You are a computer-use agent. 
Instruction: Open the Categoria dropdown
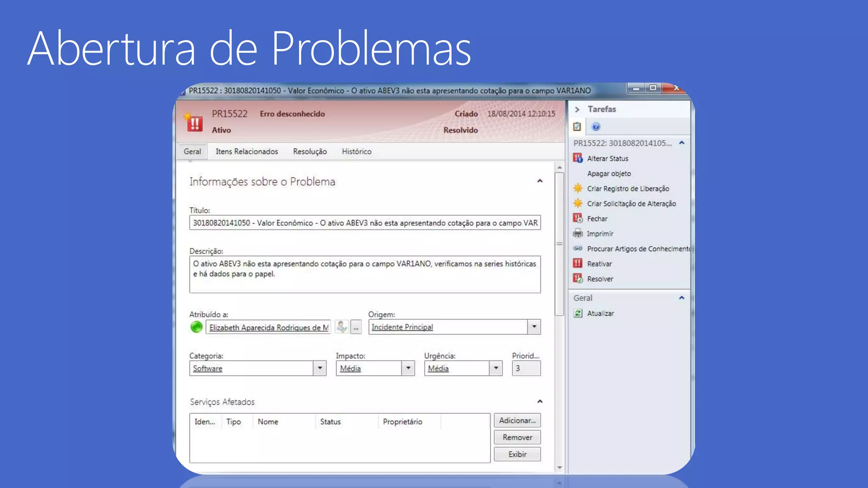(x=320, y=368)
